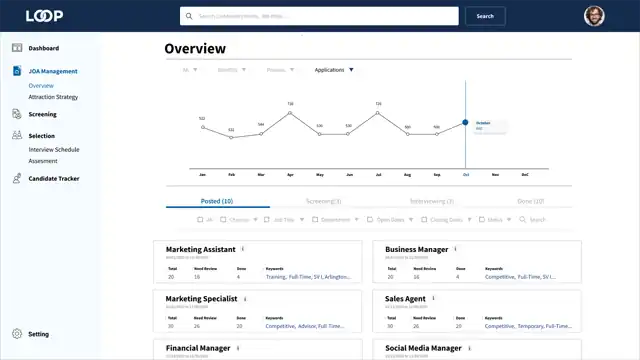Tick the Closing Dates filter checkbox
This screenshot has height=360, width=640.
pos(424,220)
